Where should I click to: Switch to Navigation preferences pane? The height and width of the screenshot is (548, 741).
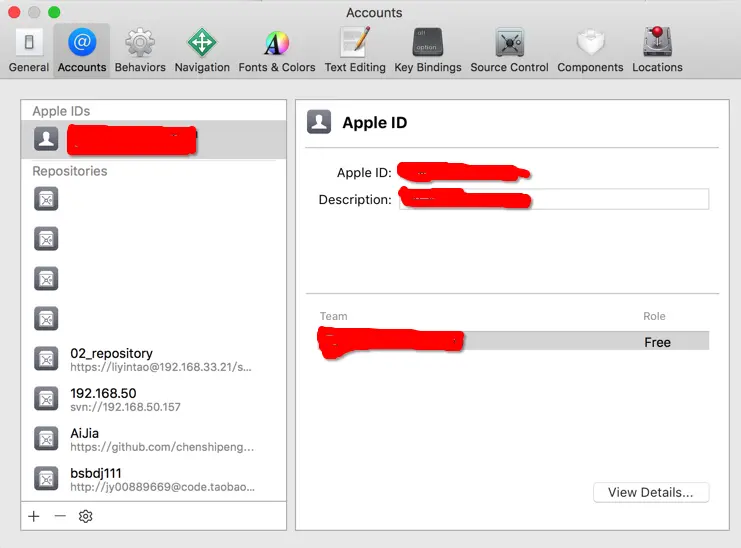click(202, 51)
